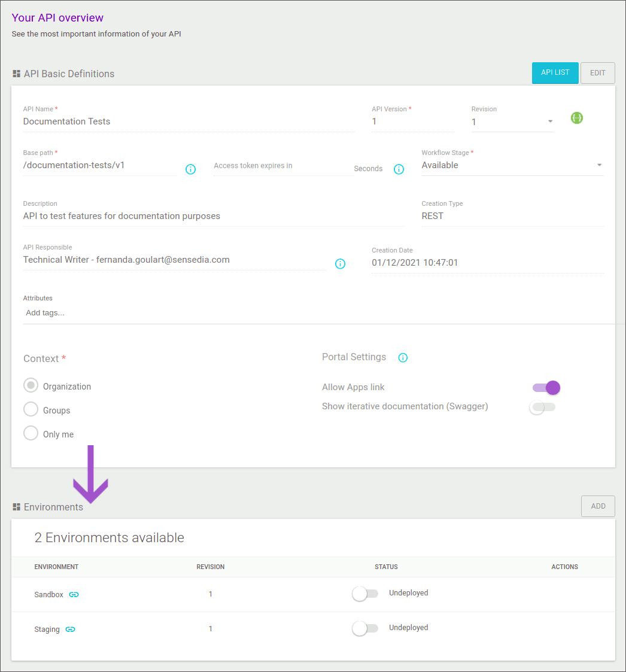Screen dimensions: 626x672
Task: Disable the Allow Apps link toggle
Action: coord(546,388)
